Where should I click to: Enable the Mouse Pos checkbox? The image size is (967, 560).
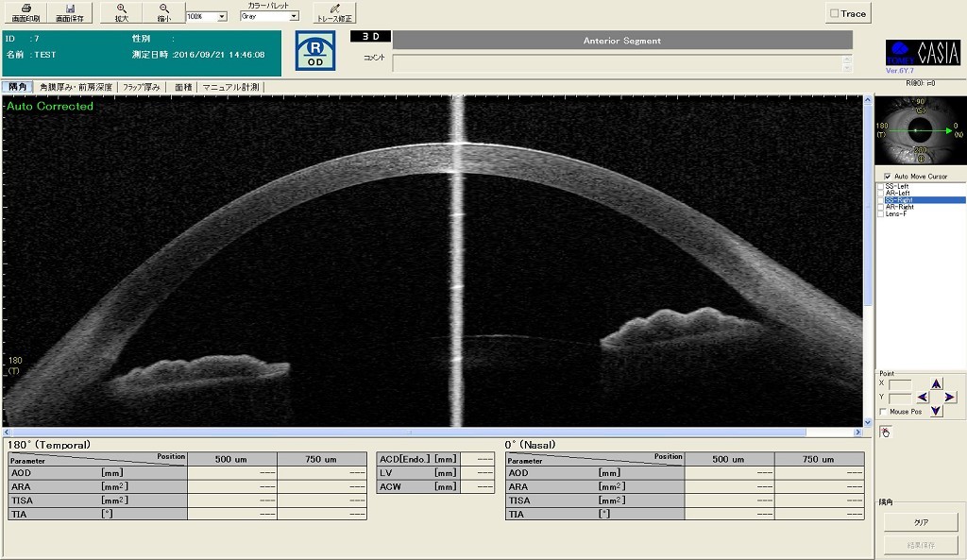tap(883, 412)
